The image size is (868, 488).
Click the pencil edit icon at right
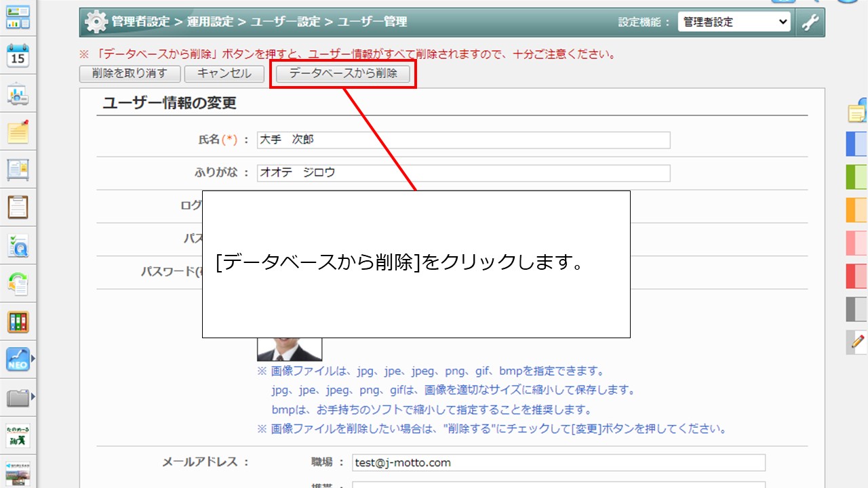[858, 342]
